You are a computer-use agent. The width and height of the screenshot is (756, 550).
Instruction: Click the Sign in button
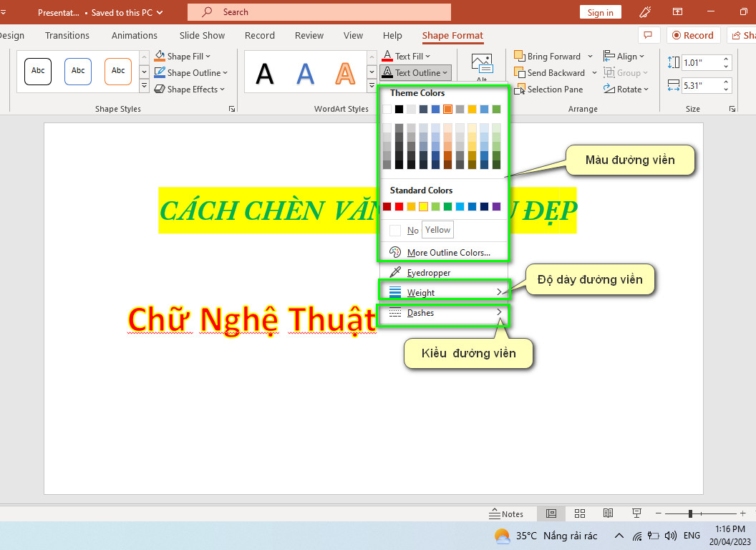(600, 13)
